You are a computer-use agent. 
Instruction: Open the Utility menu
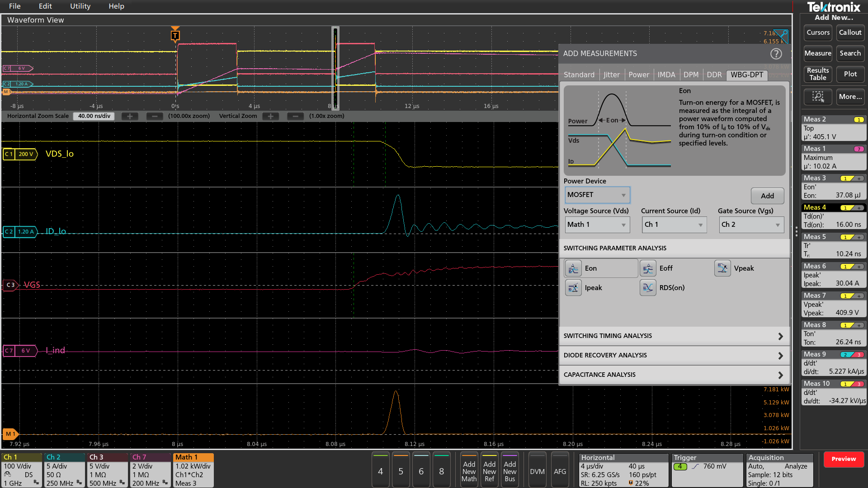click(x=80, y=6)
